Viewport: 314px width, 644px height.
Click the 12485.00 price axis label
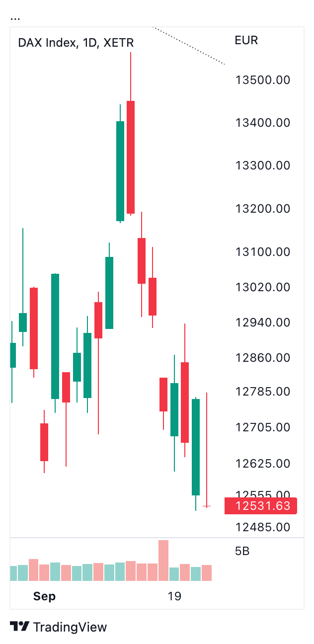pos(262,526)
